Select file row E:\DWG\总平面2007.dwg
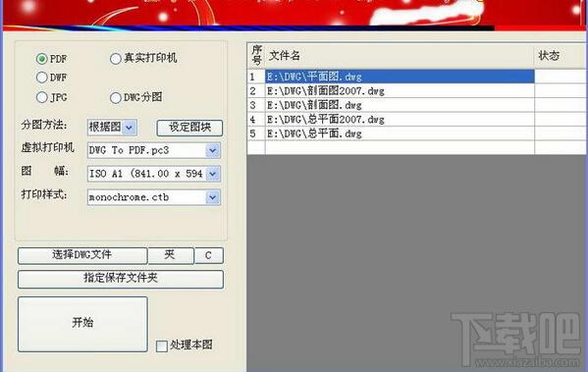Screen dimensions: 588x372 tap(400, 119)
